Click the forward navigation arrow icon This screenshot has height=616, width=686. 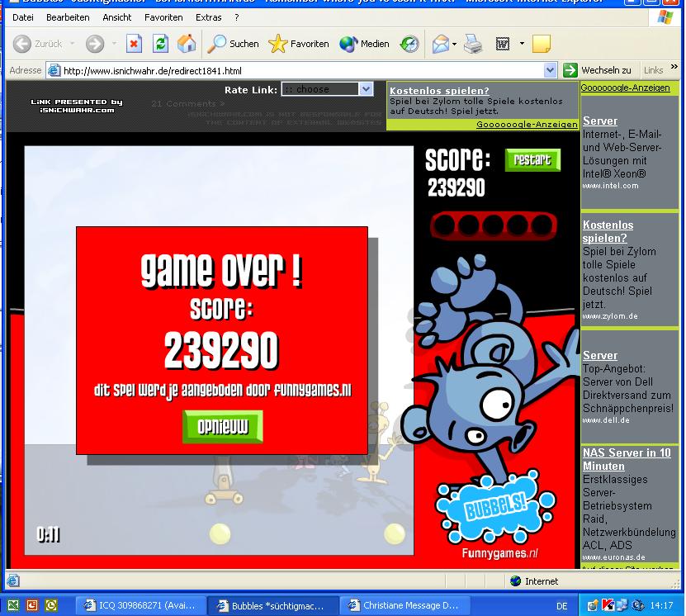pyautogui.click(x=94, y=44)
